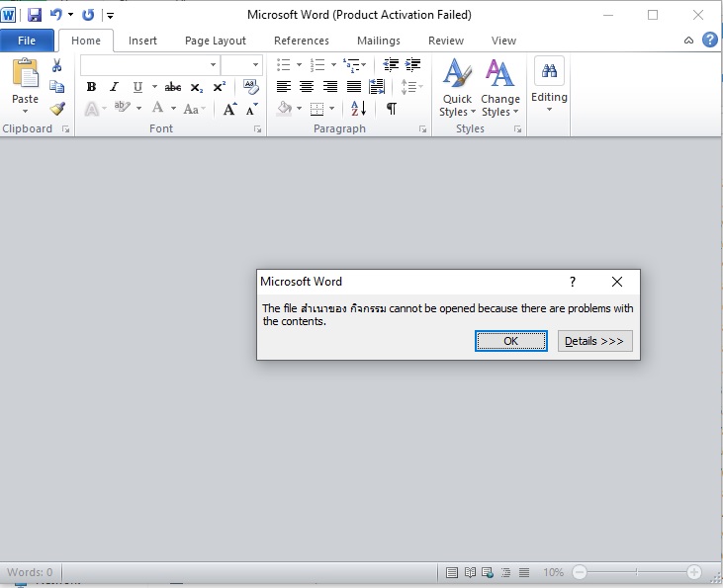Click OK in the error dialog
This screenshot has width=723, height=588.
click(511, 341)
